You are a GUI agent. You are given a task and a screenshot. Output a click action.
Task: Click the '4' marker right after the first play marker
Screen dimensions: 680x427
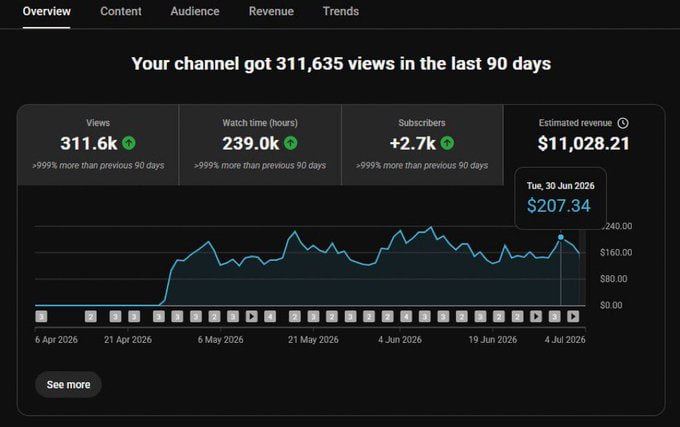270,316
